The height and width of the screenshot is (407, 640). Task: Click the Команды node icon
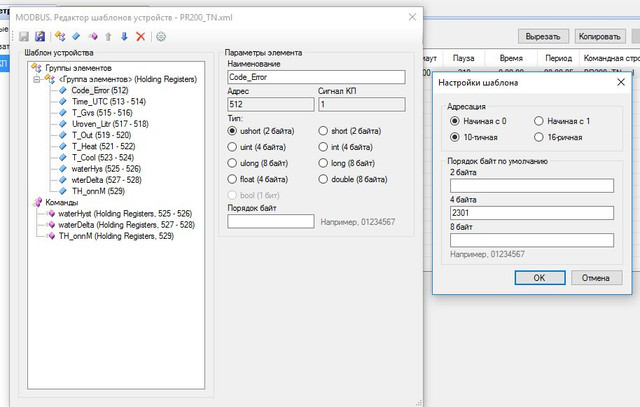point(38,202)
